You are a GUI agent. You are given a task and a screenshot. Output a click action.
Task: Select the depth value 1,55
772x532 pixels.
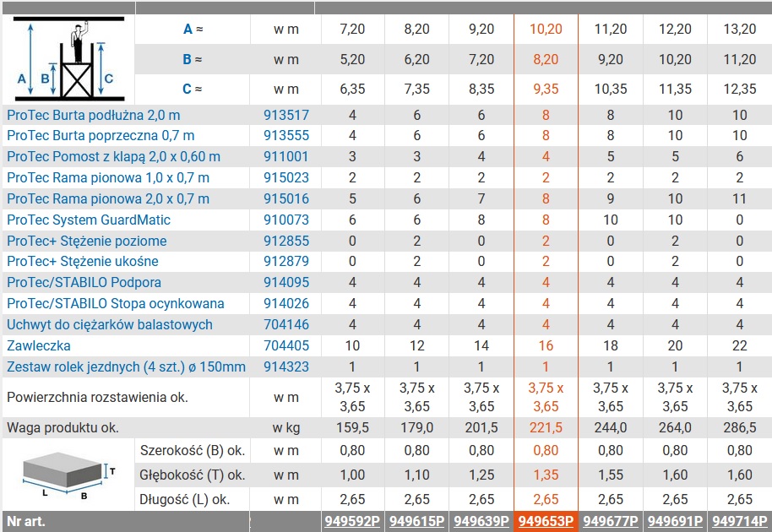pyautogui.click(x=611, y=475)
